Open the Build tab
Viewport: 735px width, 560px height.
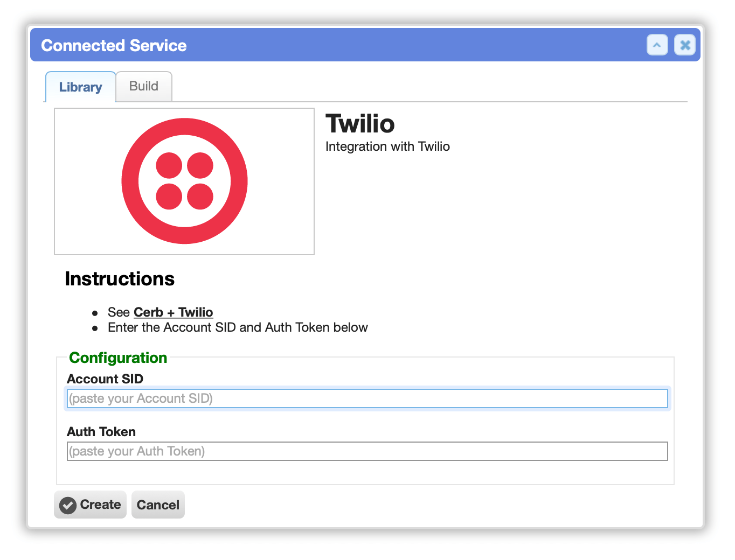144,86
